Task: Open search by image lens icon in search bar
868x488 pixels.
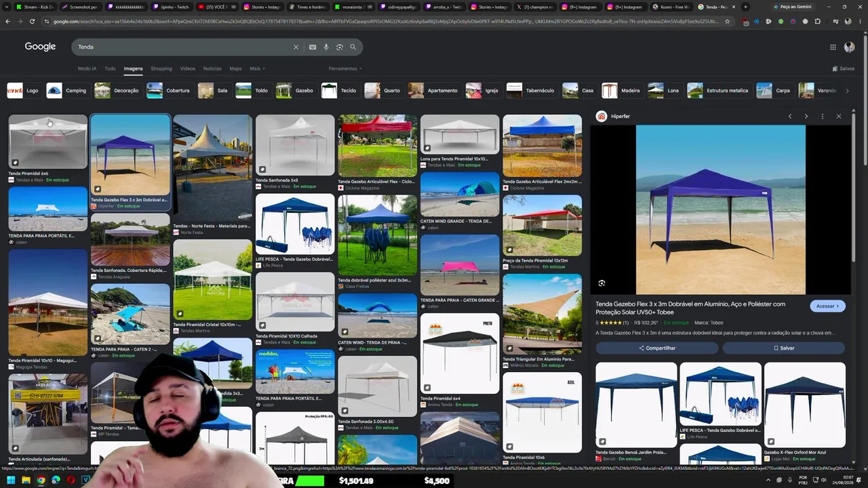Action: [x=340, y=47]
